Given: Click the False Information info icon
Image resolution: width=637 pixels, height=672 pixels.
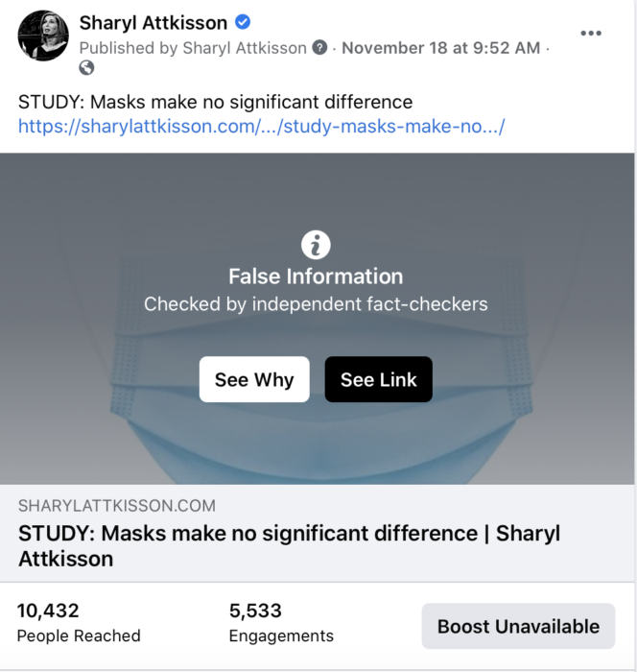Looking at the screenshot, I should tap(316, 245).
